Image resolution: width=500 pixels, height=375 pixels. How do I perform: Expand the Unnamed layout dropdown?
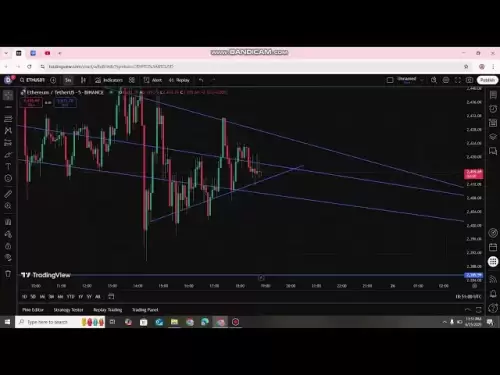coord(422,80)
